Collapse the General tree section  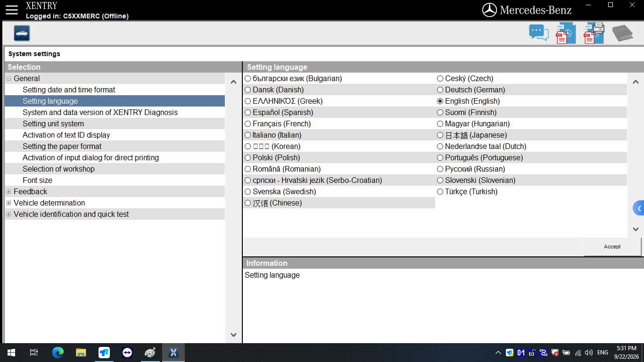click(x=9, y=78)
